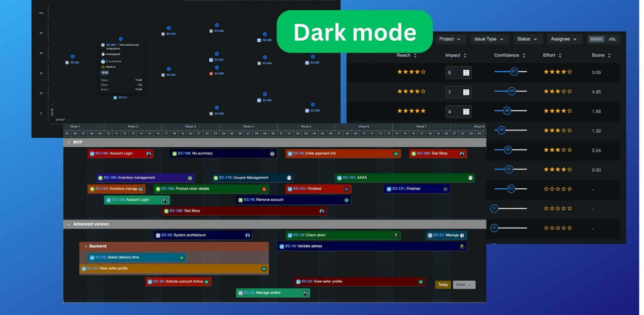The width and height of the screenshot is (644, 315).
Task: Click the task checkbox icon on blue EC-121 Finished
Action: (x=389, y=189)
